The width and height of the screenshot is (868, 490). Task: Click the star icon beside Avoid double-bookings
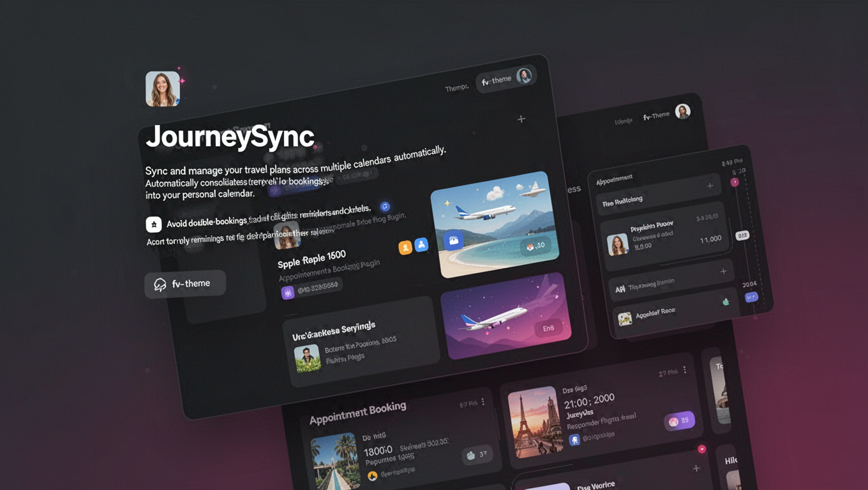pyautogui.click(x=153, y=225)
